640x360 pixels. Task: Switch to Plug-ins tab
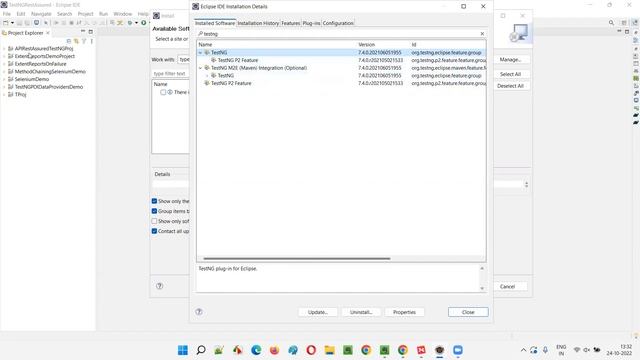(x=311, y=23)
